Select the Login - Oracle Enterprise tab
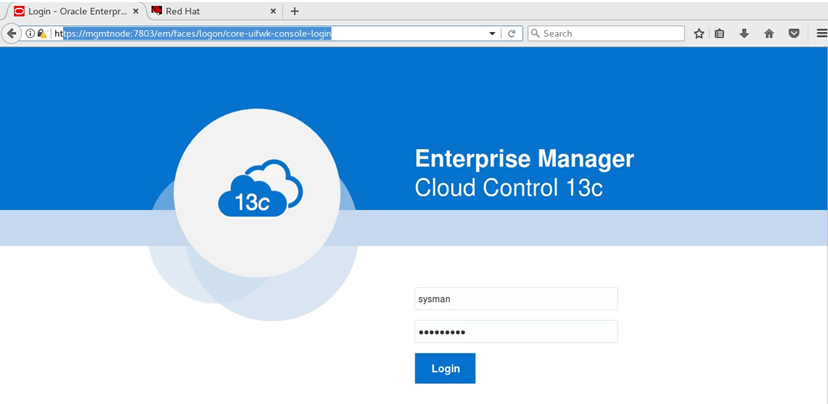This screenshot has width=828, height=404. 76,11
